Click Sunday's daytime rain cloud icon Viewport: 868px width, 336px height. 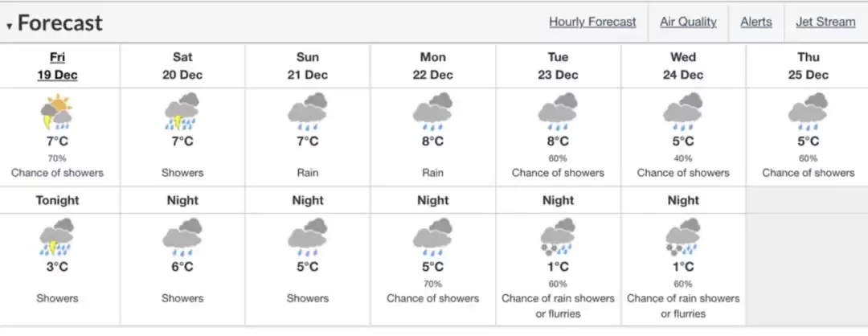pos(307,111)
